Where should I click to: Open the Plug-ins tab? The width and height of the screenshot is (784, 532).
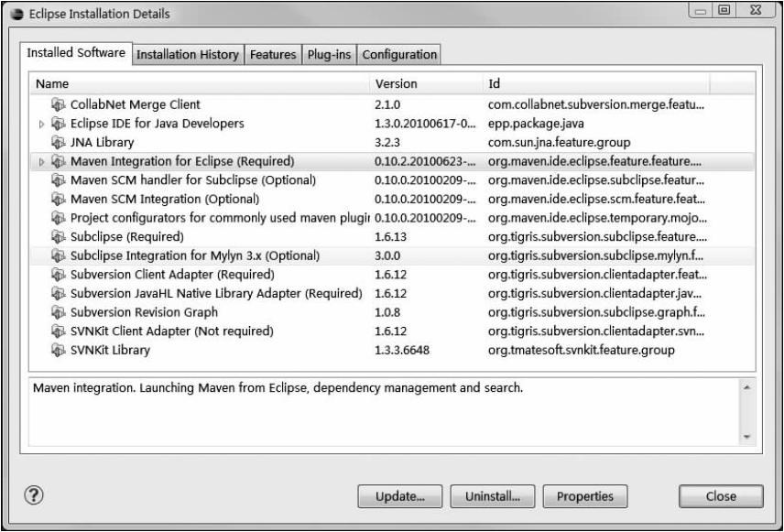click(x=329, y=55)
